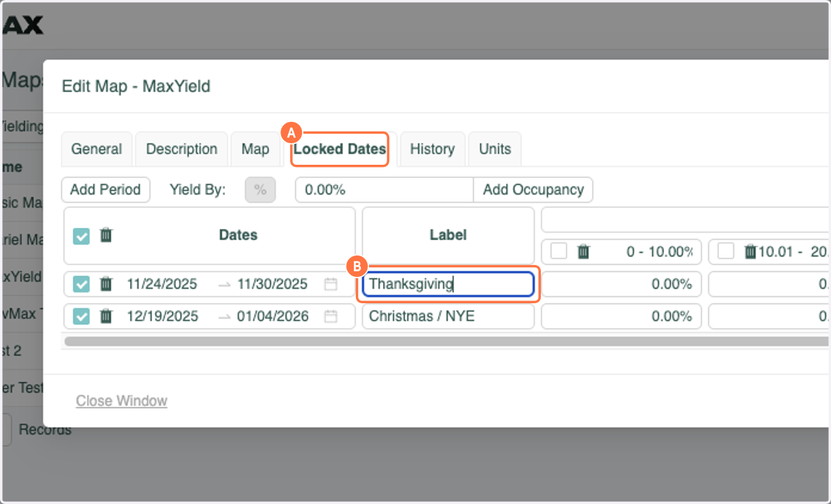Click the Add Period button

tap(105, 190)
